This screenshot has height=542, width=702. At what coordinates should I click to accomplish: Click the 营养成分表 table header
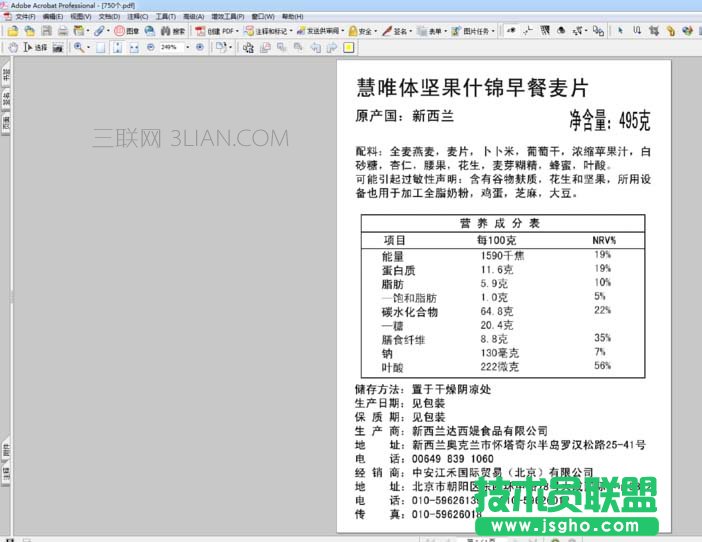coord(500,223)
